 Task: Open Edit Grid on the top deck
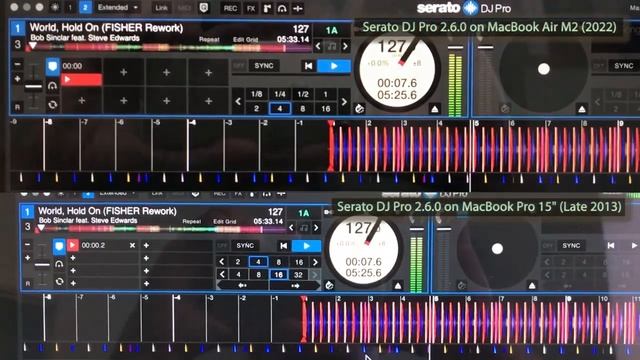coord(245,40)
